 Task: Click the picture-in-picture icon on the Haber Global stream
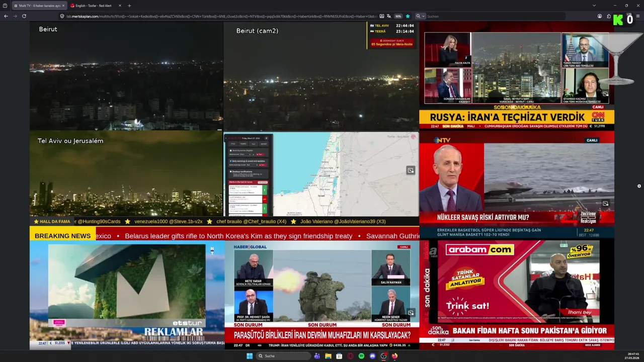point(411,312)
